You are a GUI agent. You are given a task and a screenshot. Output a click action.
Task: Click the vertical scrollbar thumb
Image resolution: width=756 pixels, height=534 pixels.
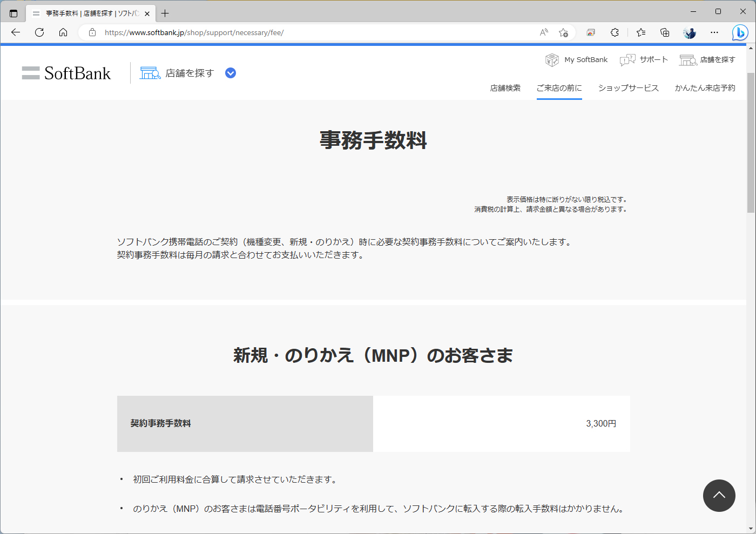751,142
